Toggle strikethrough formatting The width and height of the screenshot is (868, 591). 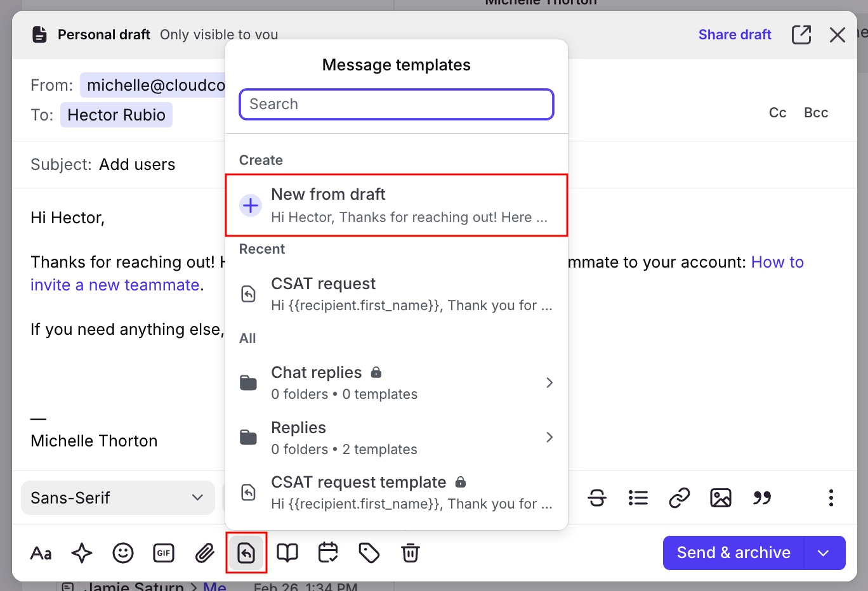[x=597, y=498]
